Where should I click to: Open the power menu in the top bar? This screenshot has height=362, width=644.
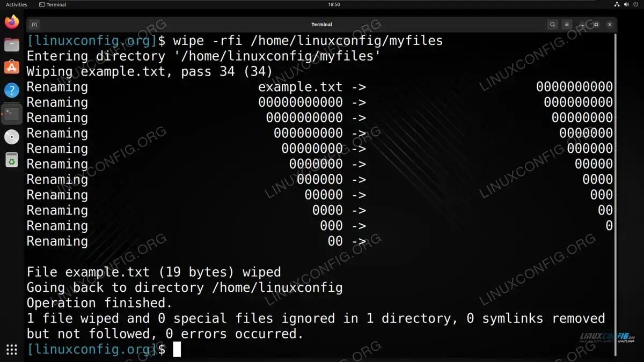coord(636,4)
